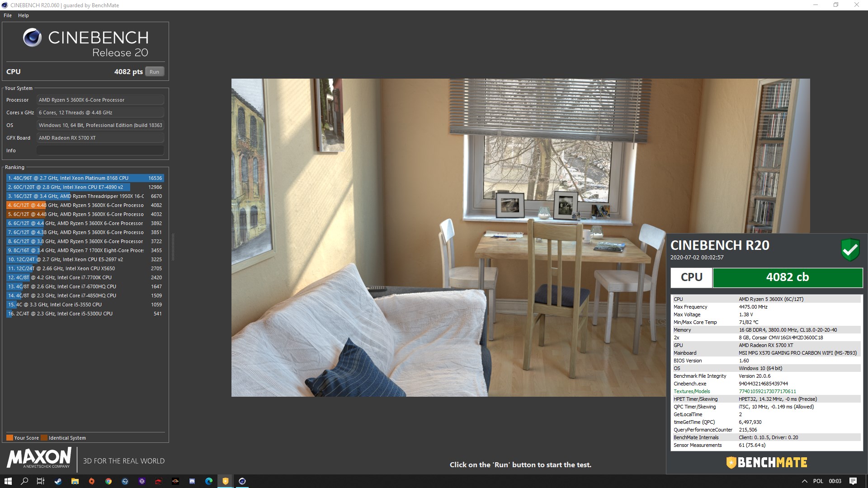Select ranking row 7 with score 3851
The width and height of the screenshot is (868, 488).
(85, 232)
